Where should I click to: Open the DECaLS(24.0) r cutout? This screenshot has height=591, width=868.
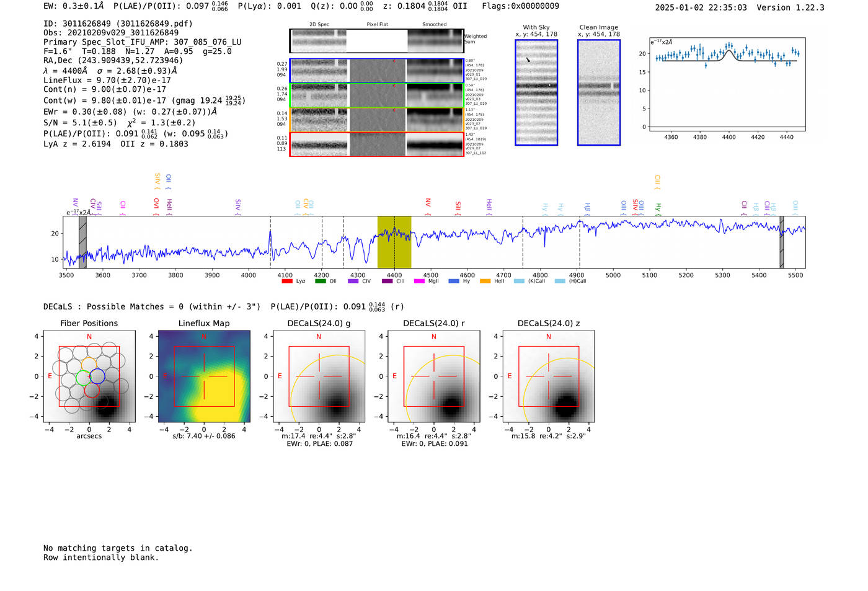pos(433,376)
